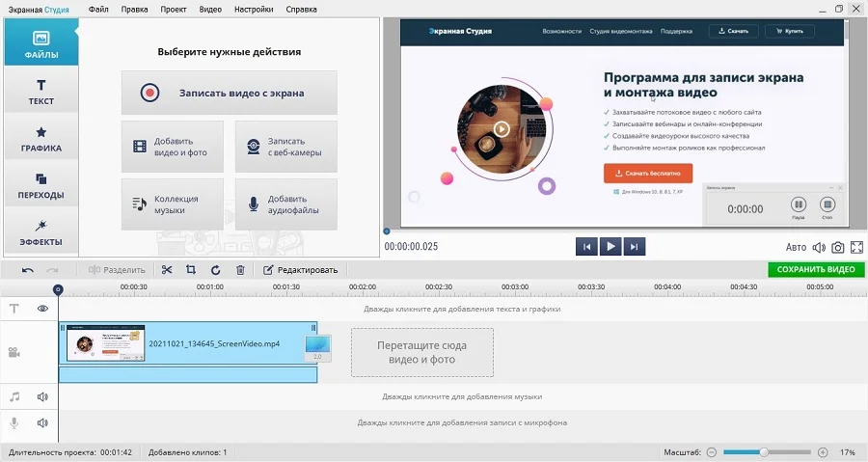Toggle visibility of the text track
The width and height of the screenshot is (868, 462).
point(42,309)
